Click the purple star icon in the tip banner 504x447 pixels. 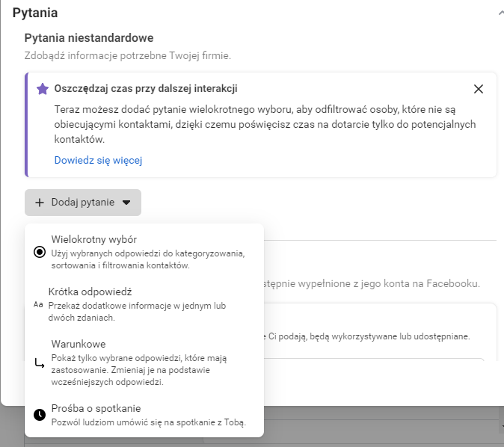[43, 89]
